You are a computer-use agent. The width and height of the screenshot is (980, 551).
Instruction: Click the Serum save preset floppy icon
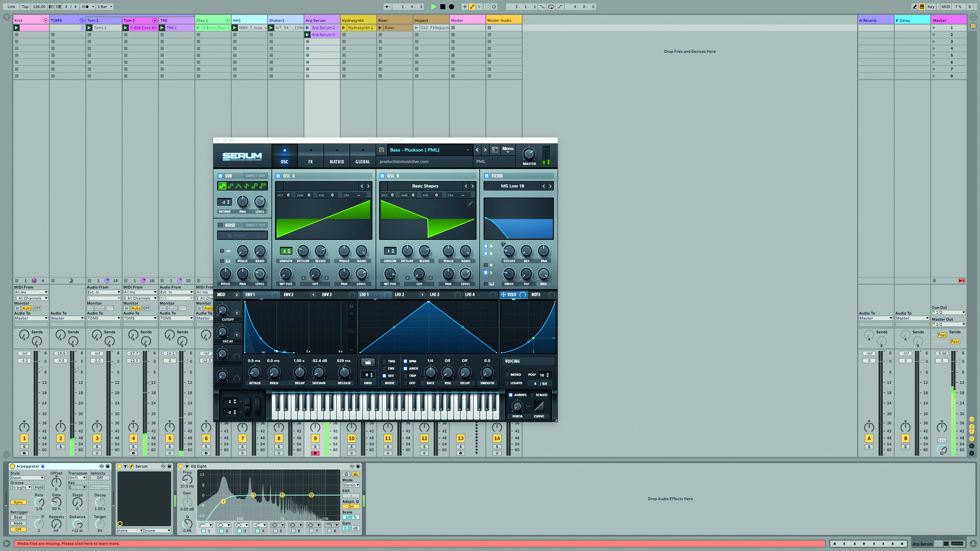pyautogui.click(x=381, y=150)
